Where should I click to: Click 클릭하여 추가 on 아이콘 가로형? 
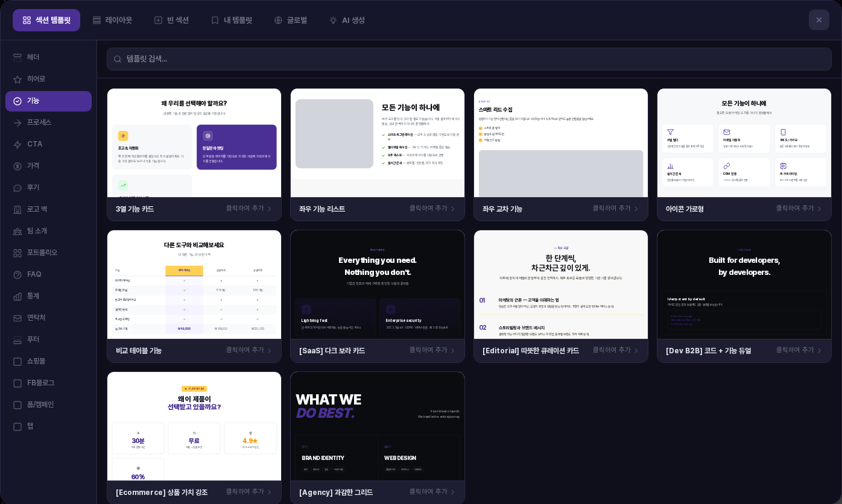(799, 209)
